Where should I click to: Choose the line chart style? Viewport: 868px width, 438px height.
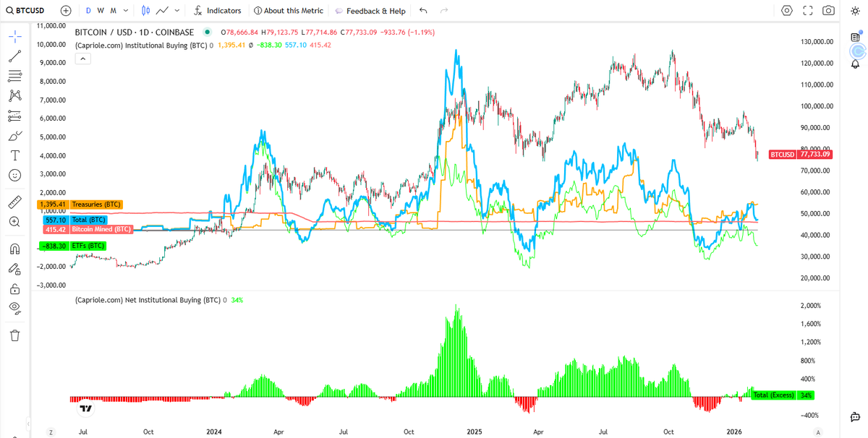163,11
